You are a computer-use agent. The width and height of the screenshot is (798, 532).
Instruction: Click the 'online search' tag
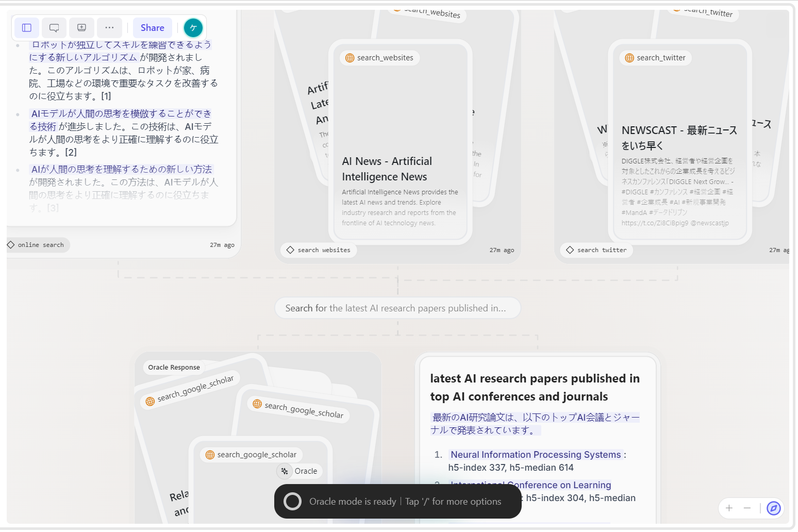(x=36, y=245)
